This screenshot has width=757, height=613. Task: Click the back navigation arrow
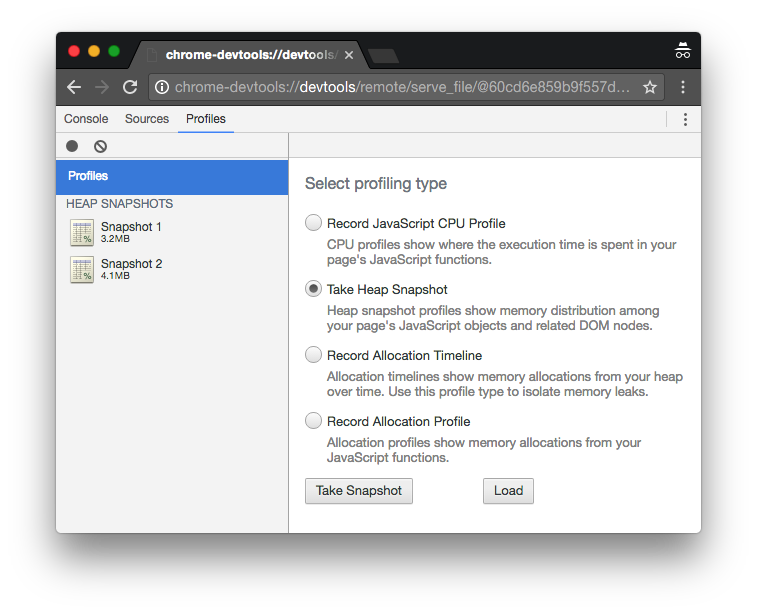[x=74, y=87]
